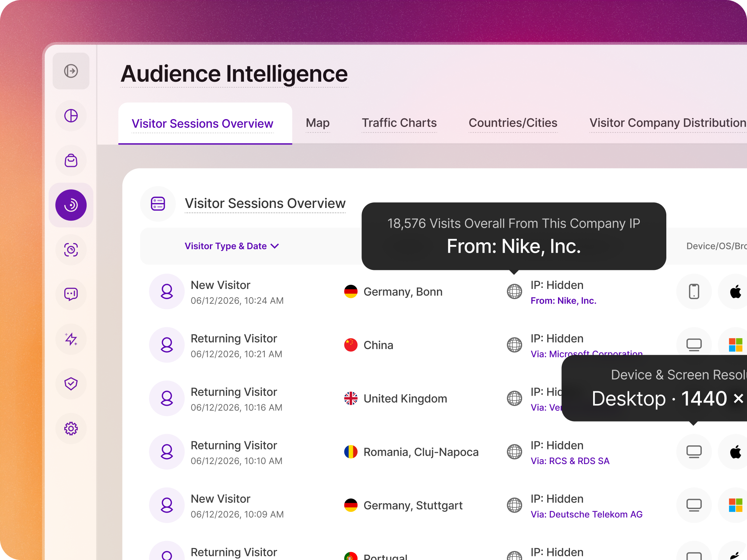The width and height of the screenshot is (747, 560).
Task: Open the Via: RCS & RDS SA link
Action: tap(570, 461)
